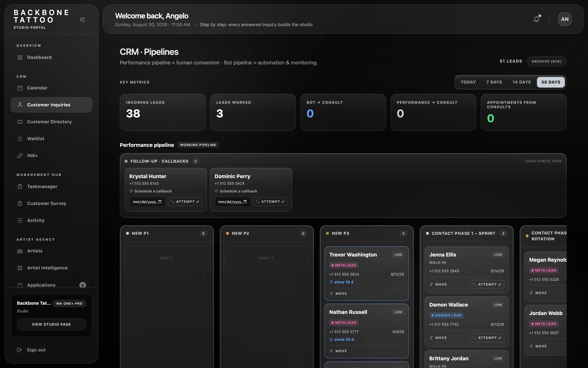Image resolution: width=588 pixels, height=368 pixels.
Task: Set callback date for Dominic Perry
Action: (233, 202)
